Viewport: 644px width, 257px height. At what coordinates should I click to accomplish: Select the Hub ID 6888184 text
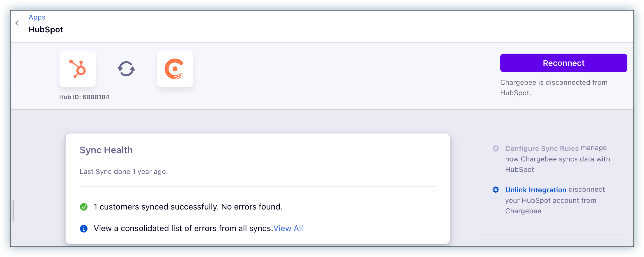click(84, 97)
